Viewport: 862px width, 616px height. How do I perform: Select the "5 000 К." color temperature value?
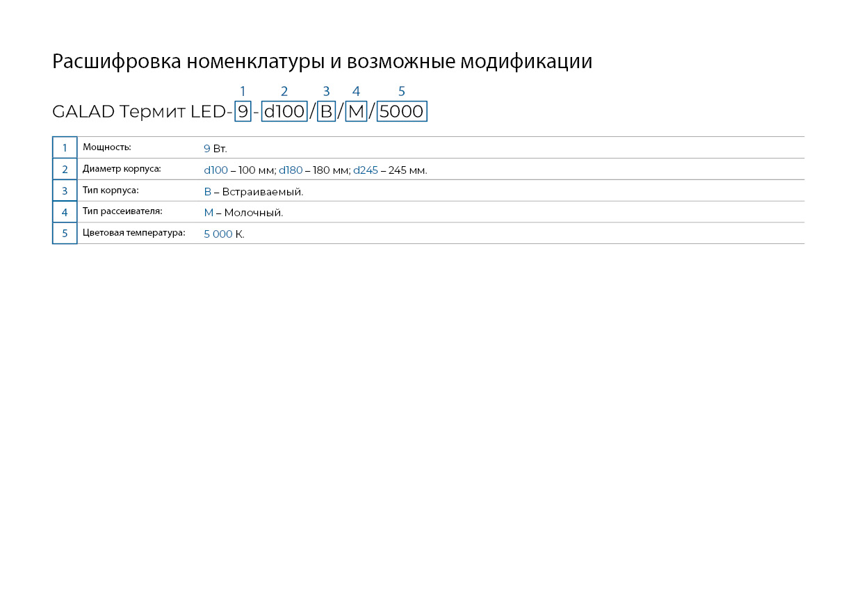click(x=224, y=234)
